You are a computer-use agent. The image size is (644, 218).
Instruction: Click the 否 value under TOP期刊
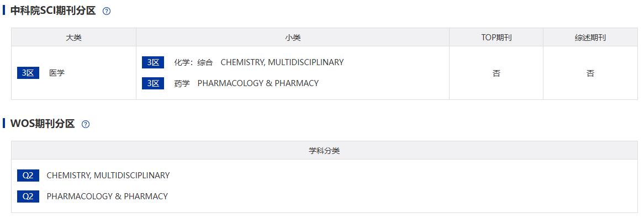click(496, 73)
